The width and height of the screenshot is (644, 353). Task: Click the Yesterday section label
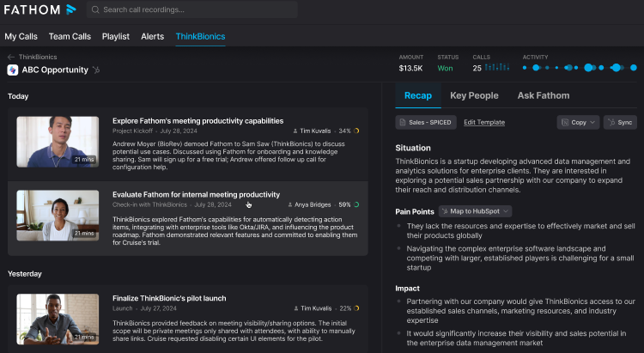tap(25, 274)
